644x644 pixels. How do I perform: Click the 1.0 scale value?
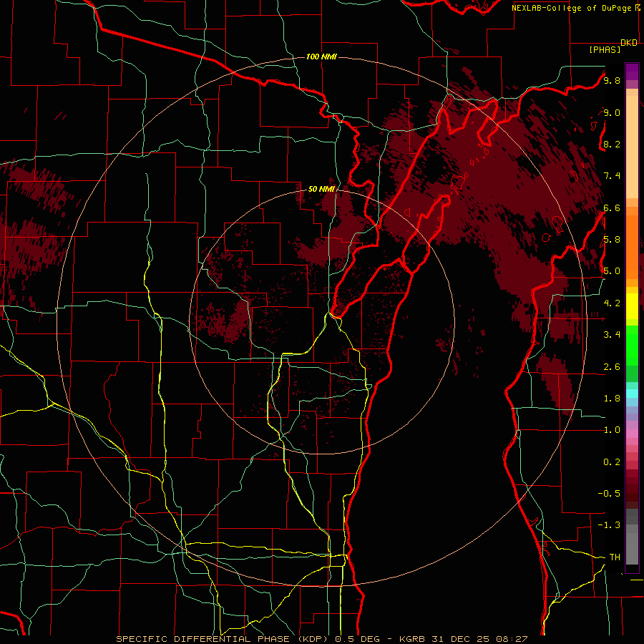tap(612, 430)
